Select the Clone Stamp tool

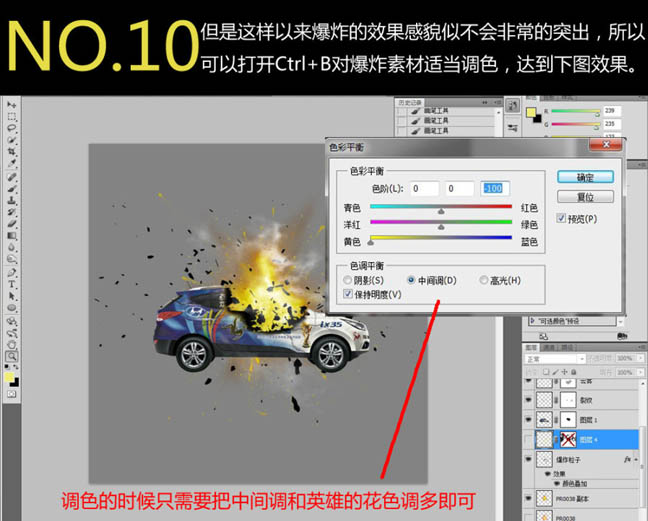[x=12, y=201]
